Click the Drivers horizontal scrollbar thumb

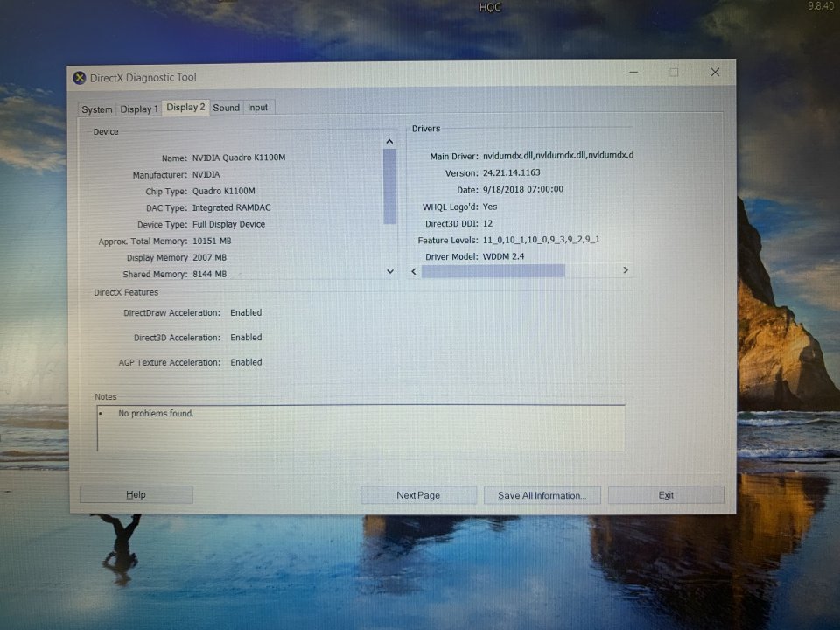point(493,271)
